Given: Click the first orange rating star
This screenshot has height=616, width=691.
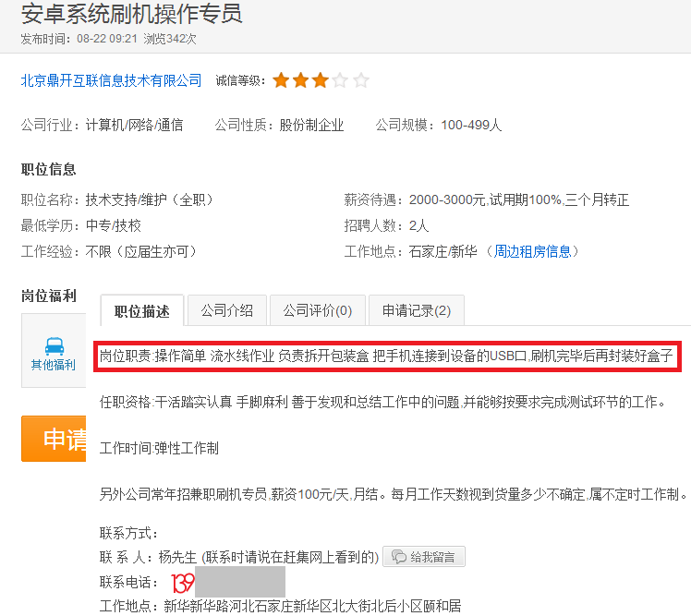Looking at the screenshot, I should [x=281, y=80].
